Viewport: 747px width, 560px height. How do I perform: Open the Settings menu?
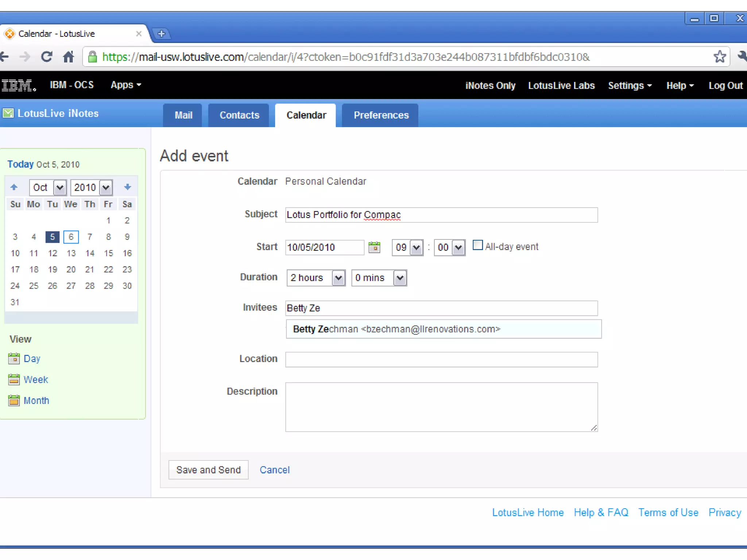[x=630, y=85]
